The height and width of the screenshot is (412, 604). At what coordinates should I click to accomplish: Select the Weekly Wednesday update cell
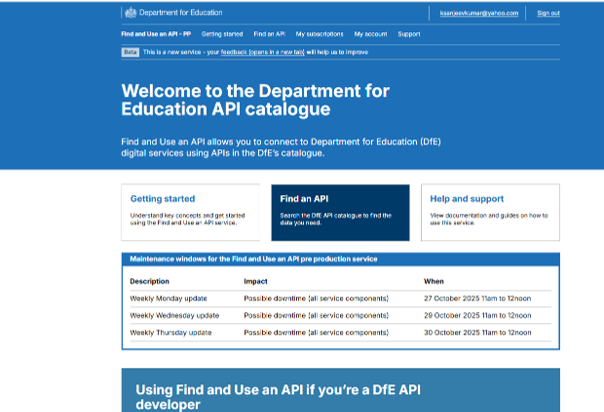[174, 315]
